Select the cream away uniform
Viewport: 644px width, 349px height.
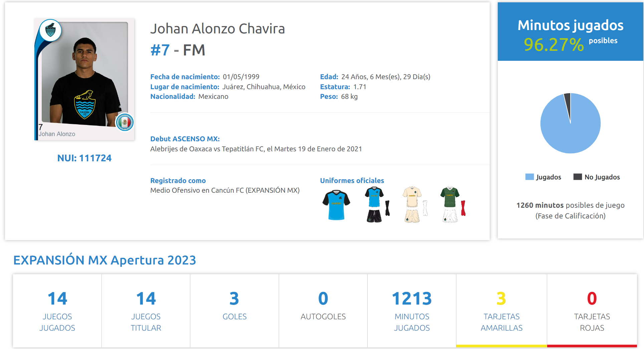coord(415,205)
